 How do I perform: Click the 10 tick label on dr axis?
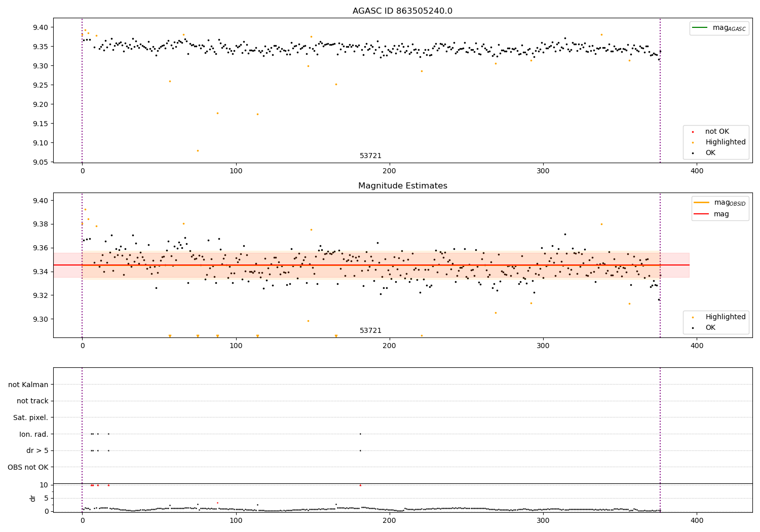(x=44, y=485)
